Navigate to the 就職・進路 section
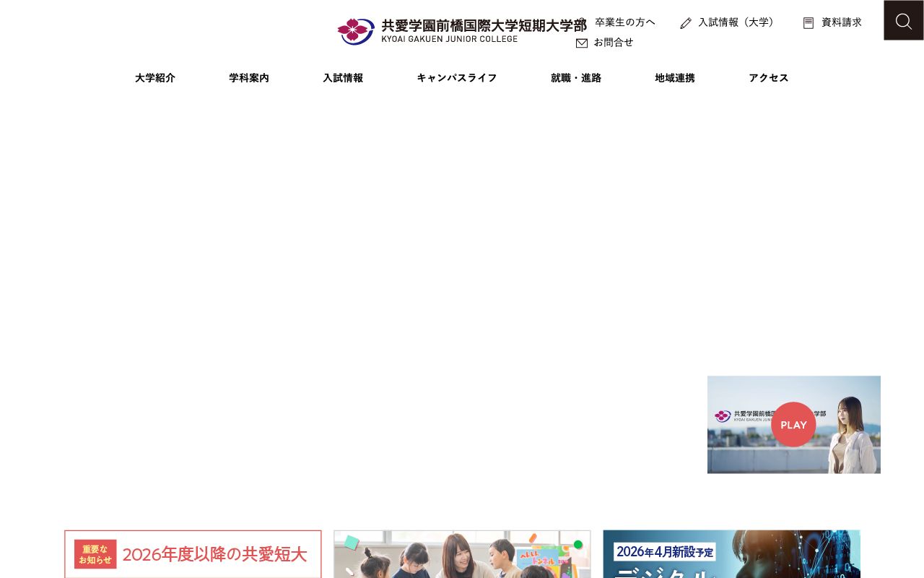Viewport: 924px width, 578px height. click(576, 78)
